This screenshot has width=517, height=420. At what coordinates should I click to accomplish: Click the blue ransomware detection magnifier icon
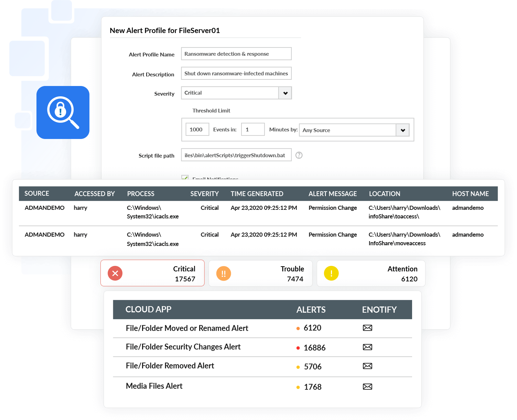pyautogui.click(x=63, y=112)
